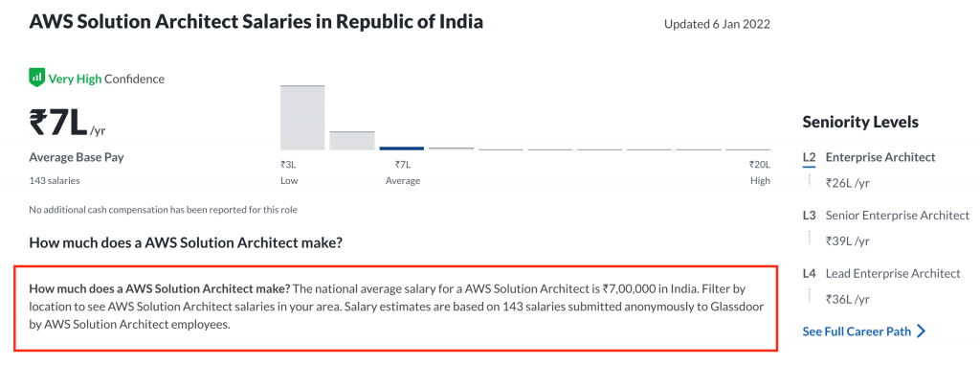
Task: Click the 143 salaries count text
Action: point(55,181)
